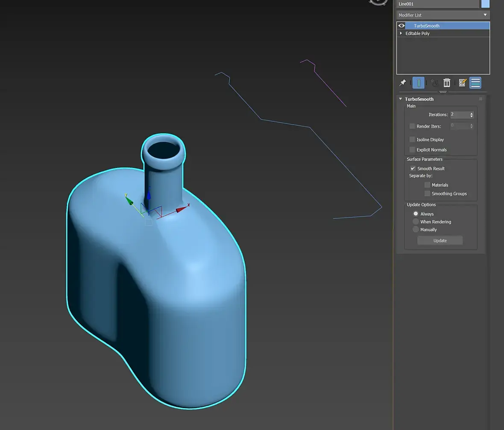Select the When Rendering radio option
This screenshot has height=430, width=504.
[x=416, y=222]
